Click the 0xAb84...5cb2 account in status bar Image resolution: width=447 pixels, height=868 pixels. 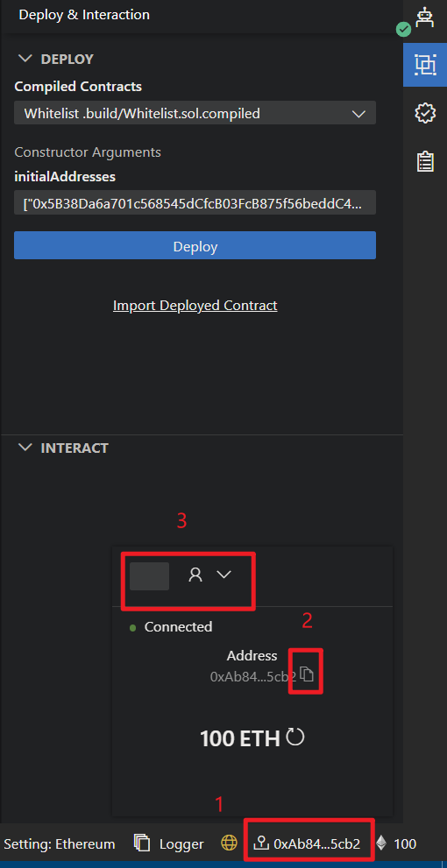click(x=307, y=843)
